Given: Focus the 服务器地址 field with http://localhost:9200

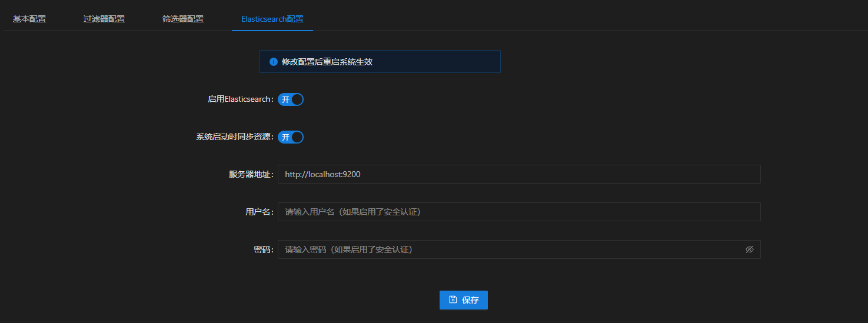Looking at the screenshot, I should (x=518, y=174).
